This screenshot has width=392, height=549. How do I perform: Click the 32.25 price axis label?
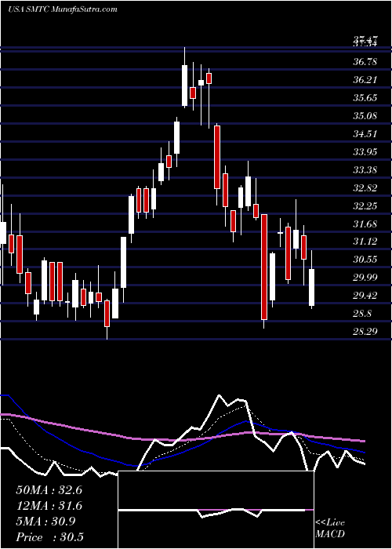coord(365,205)
